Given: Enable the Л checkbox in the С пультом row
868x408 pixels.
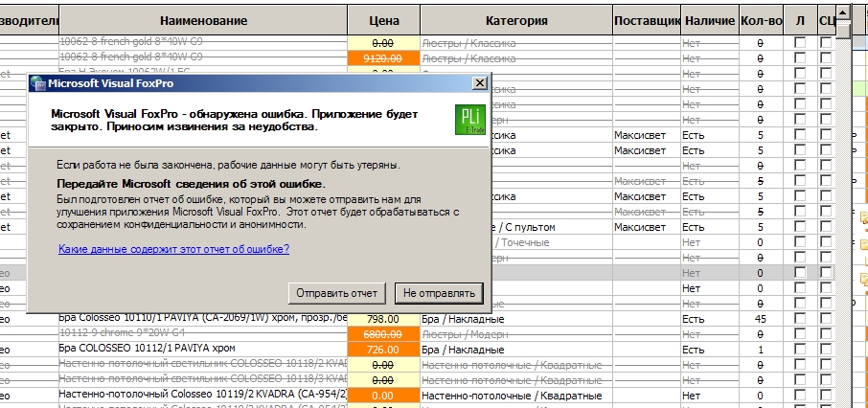Looking at the screenshot, I should [x=800, y=227].
